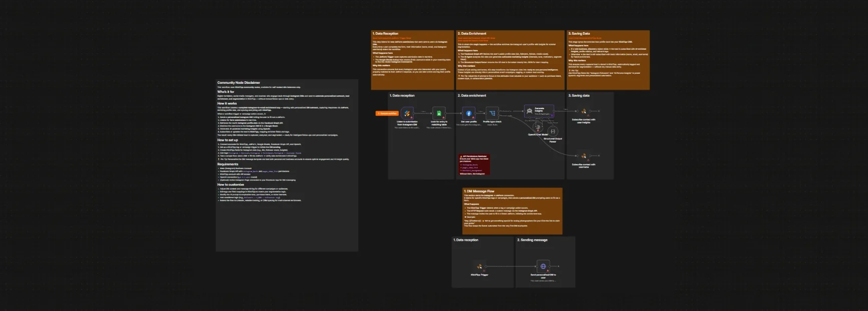Screen dimensions: 868x311
Task: Click the 'OpenAI Chat Model' label
Action: (538, 134)
